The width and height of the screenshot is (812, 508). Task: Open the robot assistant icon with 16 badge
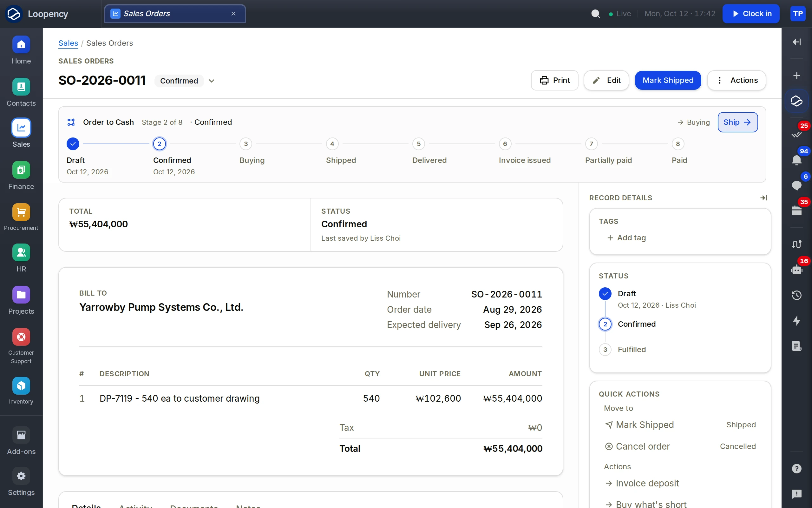tap(796, 270)
